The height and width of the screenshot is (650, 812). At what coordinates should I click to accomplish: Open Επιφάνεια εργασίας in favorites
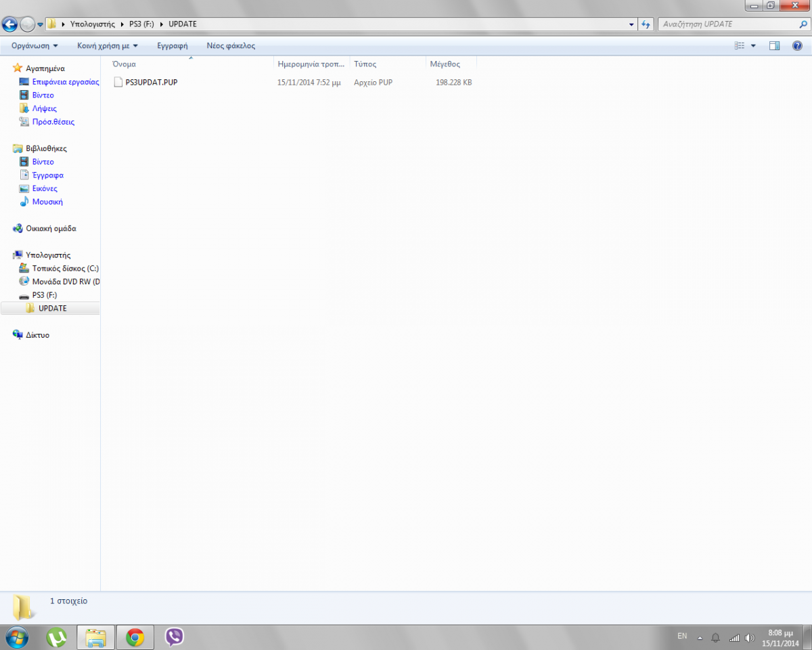point(66,81)
